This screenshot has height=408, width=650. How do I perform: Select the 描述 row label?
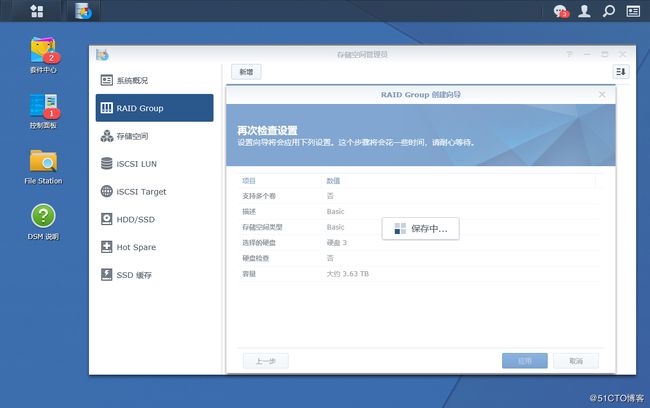coord(249,211)
